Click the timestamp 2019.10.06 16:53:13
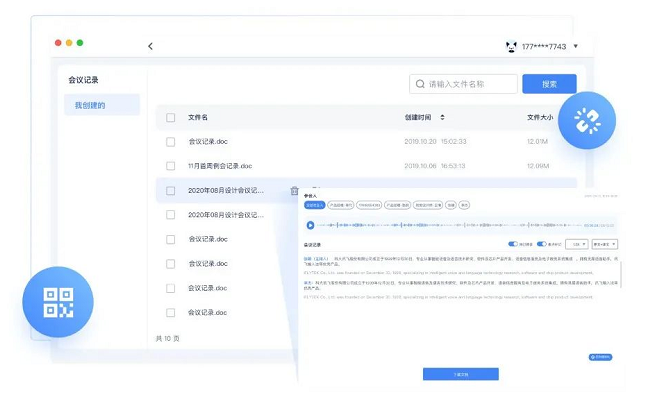The image size is (669, 399). 435,166
